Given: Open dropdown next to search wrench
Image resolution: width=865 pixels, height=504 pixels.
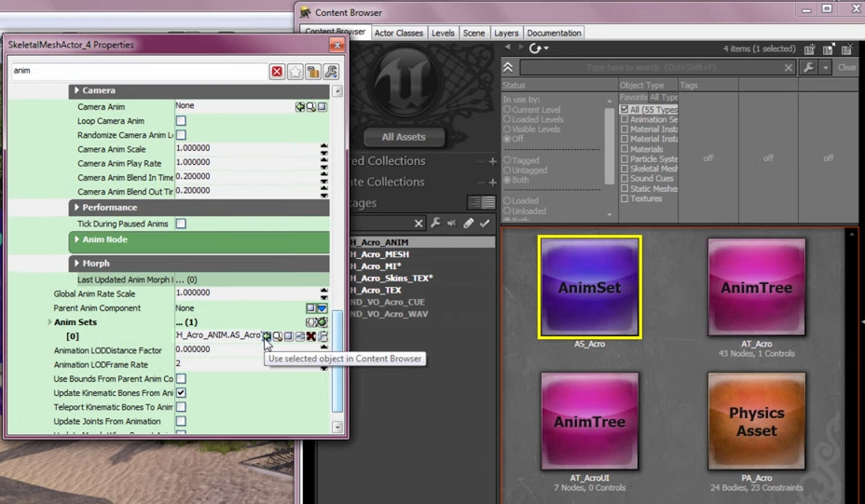Looking at the screenshot, I should pyautogui.click(x=826, y=67).
